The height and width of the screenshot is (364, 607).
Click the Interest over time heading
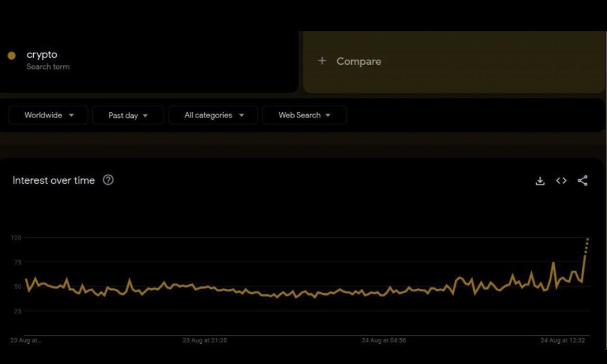coord(53,180)
